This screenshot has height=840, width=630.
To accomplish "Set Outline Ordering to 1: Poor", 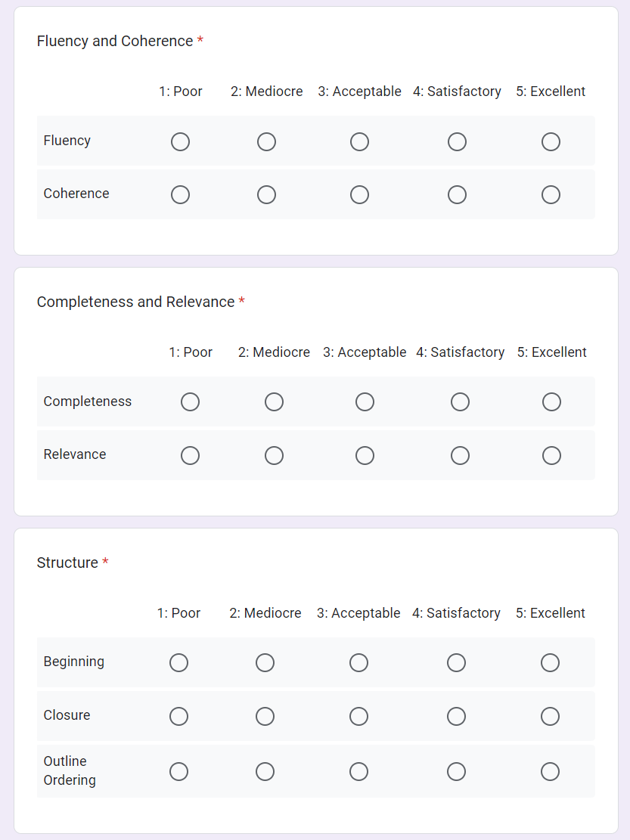I will [178, 771].
